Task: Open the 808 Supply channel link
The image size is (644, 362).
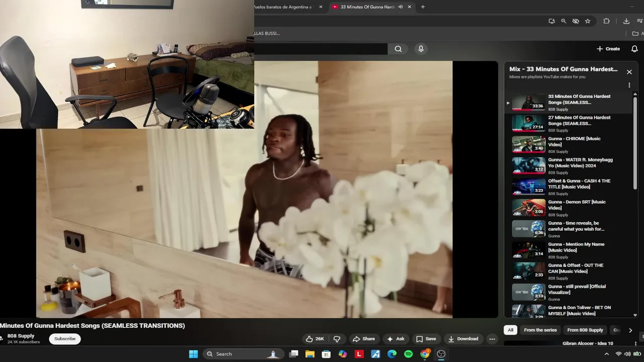Action: point(21,336)
